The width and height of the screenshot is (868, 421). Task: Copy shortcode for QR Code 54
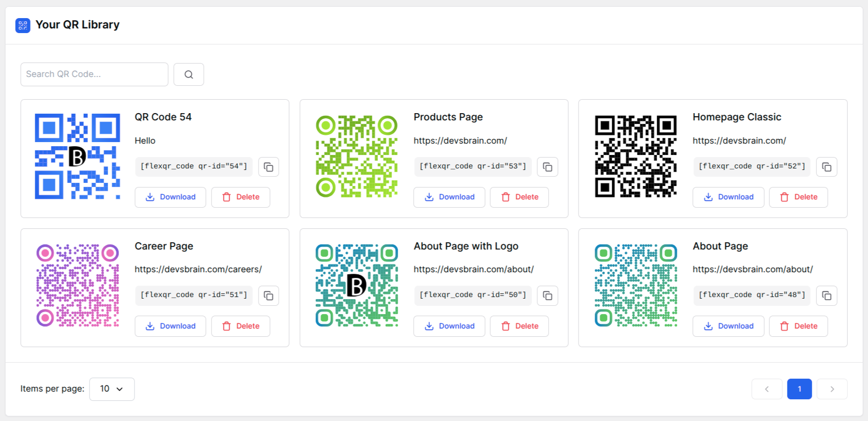269,167
